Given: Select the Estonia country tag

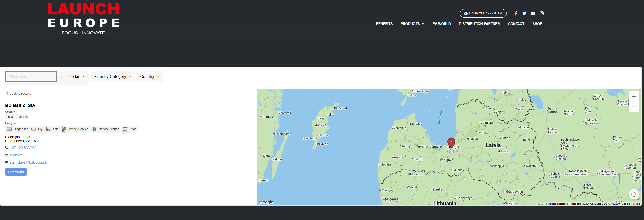Looking at the screenshot, I should [x=22, y=117].
